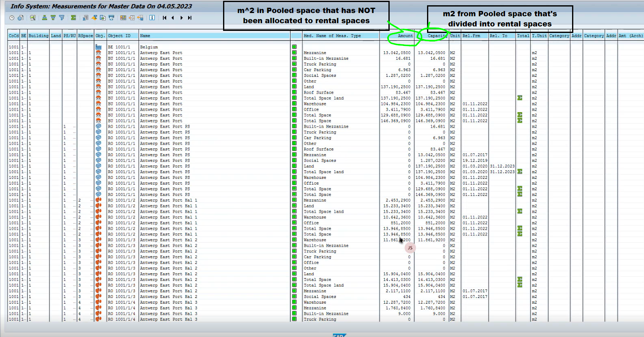644x337 pixels.
Task: Click Amount 2.453,2900 in Hal 1 Mezzanine row
Action: pos(398,200)
